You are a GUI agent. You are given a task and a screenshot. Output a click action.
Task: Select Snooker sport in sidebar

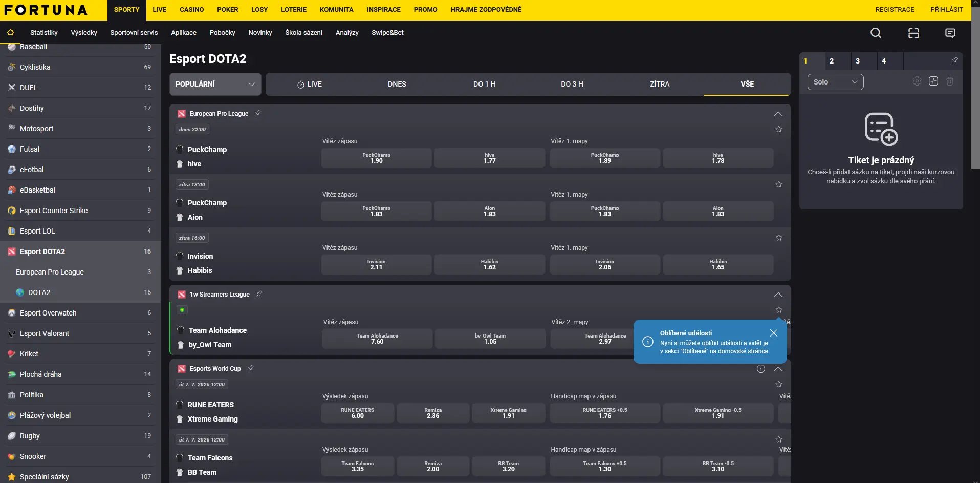(x=80, y=456)
